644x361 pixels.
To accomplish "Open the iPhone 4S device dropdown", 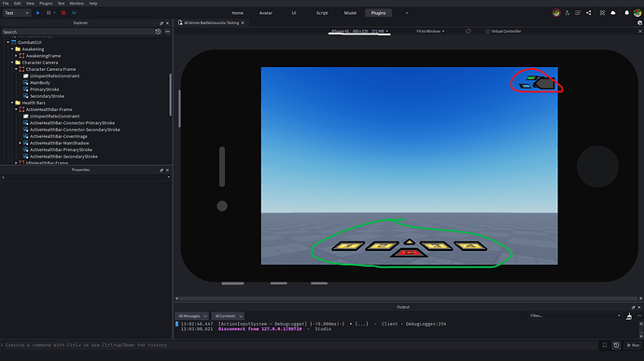I will click(x=359, y=31).
